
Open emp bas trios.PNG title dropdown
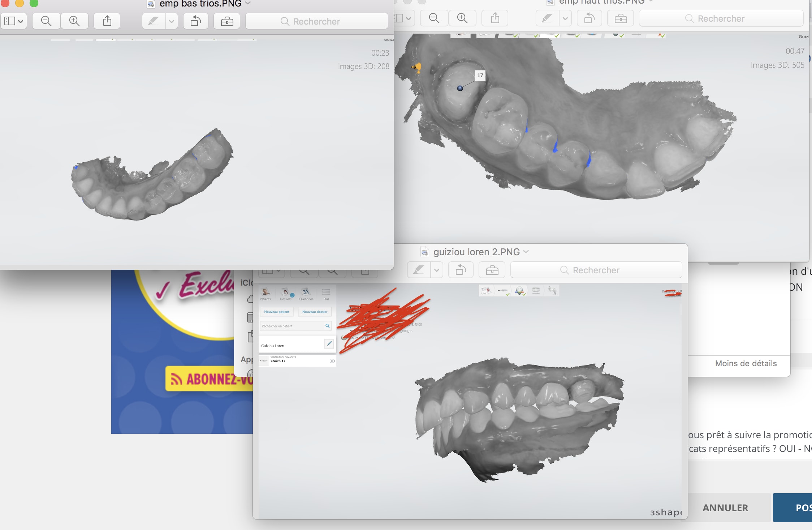(248, 3)
